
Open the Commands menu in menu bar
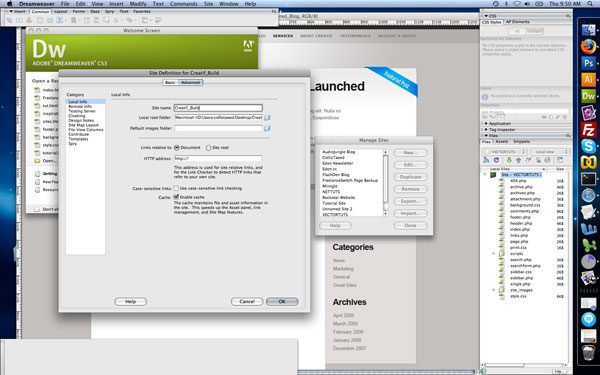[184, 4]
